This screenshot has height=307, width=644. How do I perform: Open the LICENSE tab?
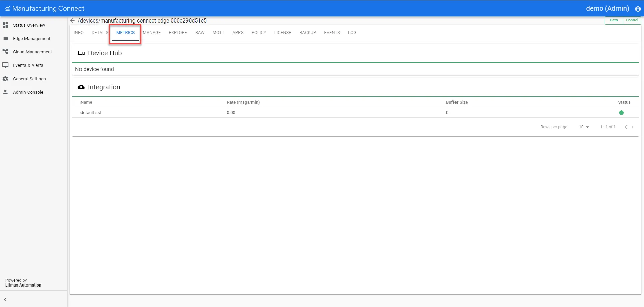(x=283, y=33)
